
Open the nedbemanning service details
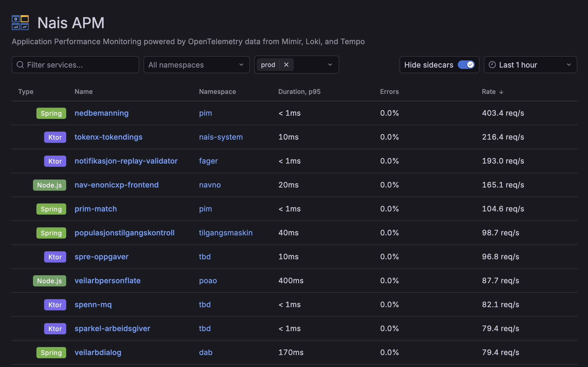[x=102, y=113]
